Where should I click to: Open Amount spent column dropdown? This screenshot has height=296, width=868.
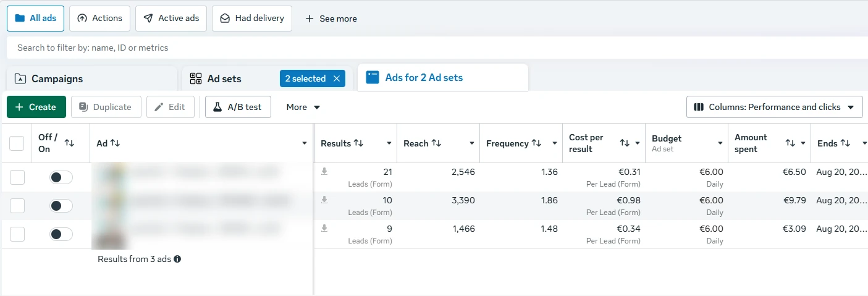803,143
